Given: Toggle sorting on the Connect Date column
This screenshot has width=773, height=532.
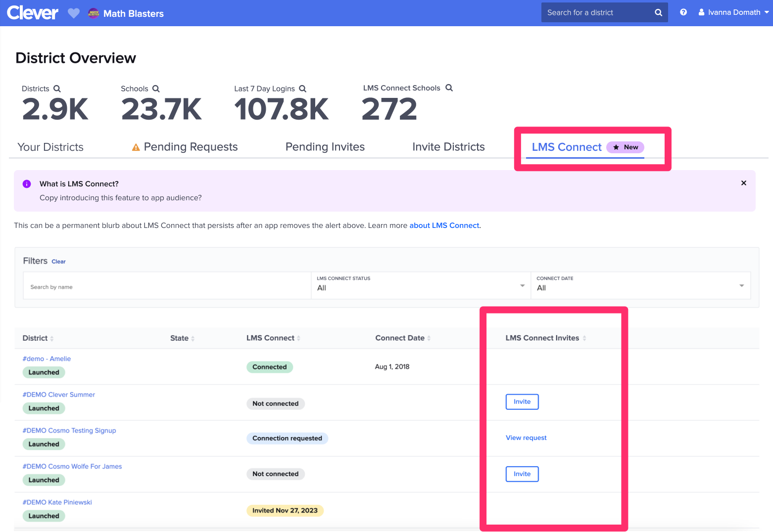Looking at the screenshot, I should 429,338.
